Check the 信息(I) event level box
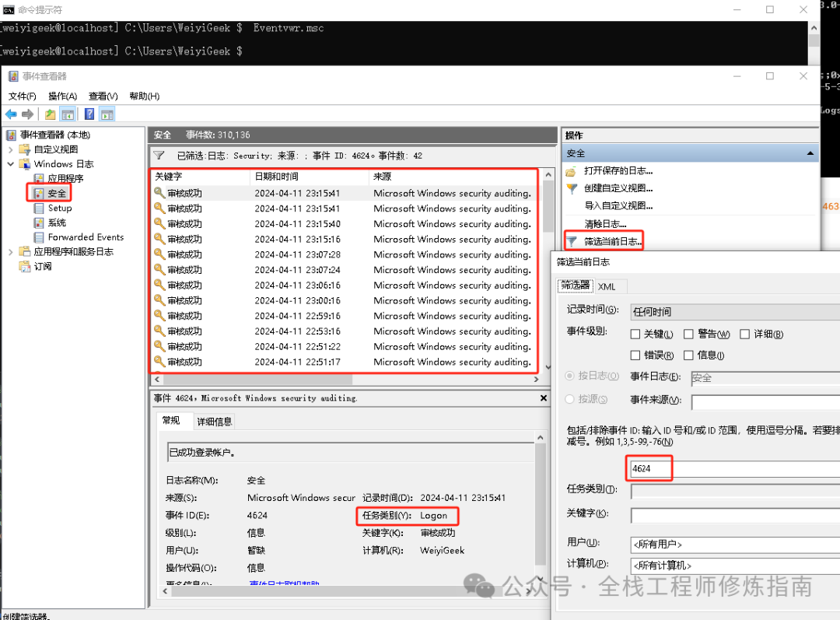 (688, 356)
